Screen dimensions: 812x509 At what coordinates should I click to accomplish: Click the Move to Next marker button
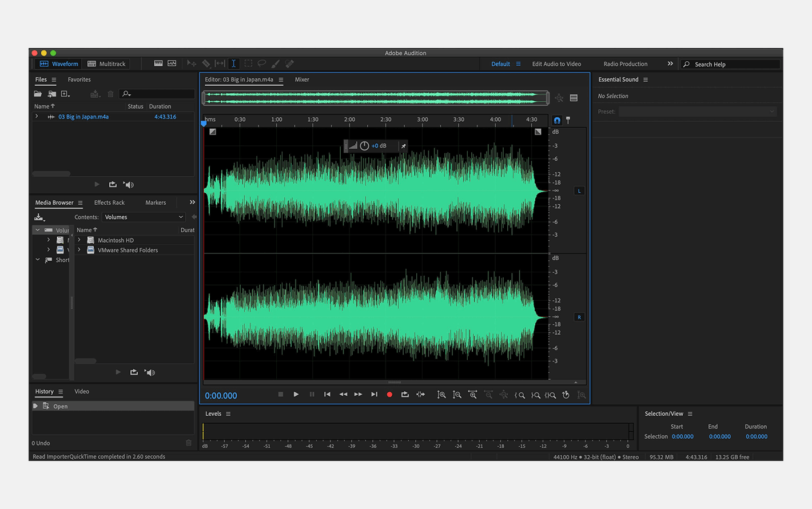click(x=374, y=395)
